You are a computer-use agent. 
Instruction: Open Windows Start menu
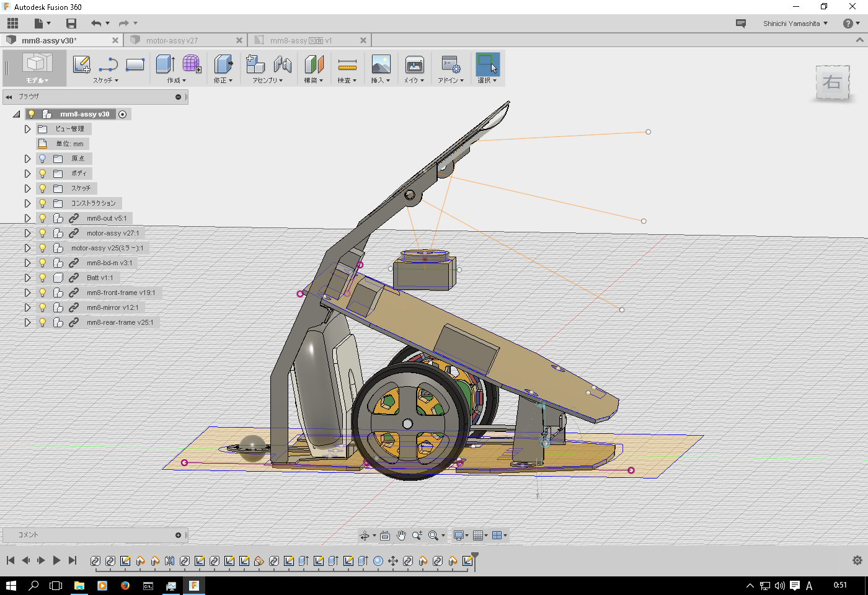pos(11,585)
